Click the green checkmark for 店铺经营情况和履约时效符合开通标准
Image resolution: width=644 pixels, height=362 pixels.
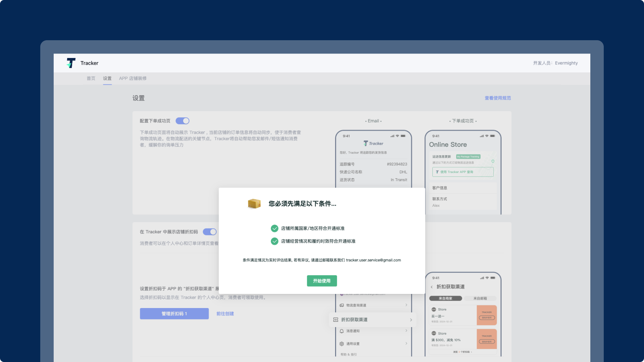[x=274, y=241]
